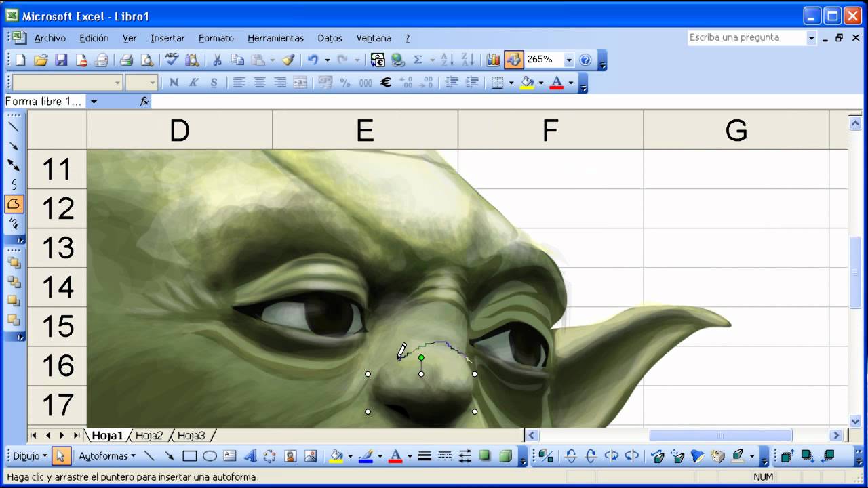Click the Cut scissors icon
Image resolution: width=868 pixels, height=488 pixels.
(x=217, y=60)
